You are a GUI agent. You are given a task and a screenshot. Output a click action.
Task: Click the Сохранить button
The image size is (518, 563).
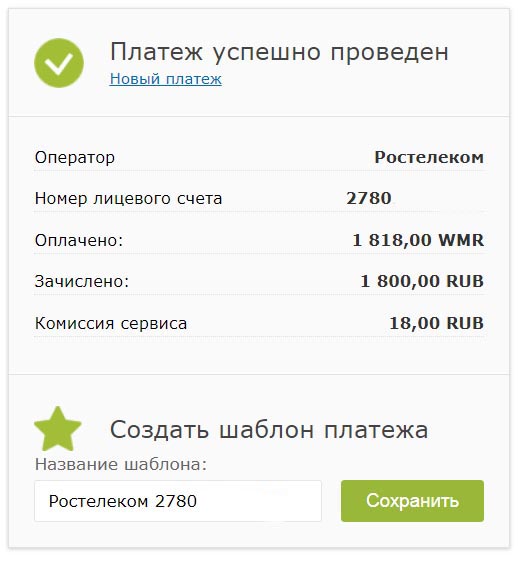click(x=412, y=501)
